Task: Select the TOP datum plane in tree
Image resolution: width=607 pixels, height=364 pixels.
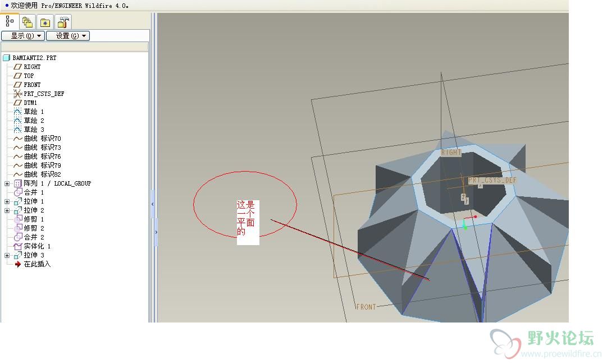Action: (29, 76)
